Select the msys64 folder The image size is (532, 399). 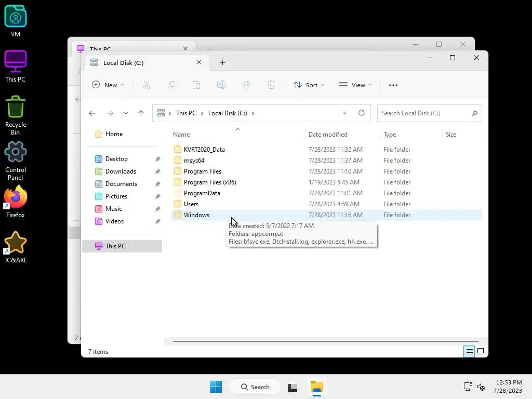point(326,161)
